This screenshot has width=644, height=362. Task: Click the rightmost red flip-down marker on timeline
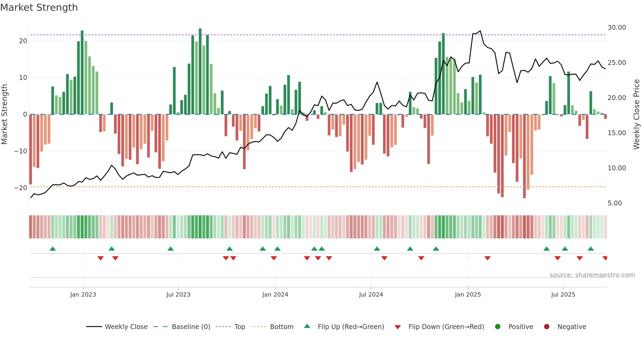[605, 258]
